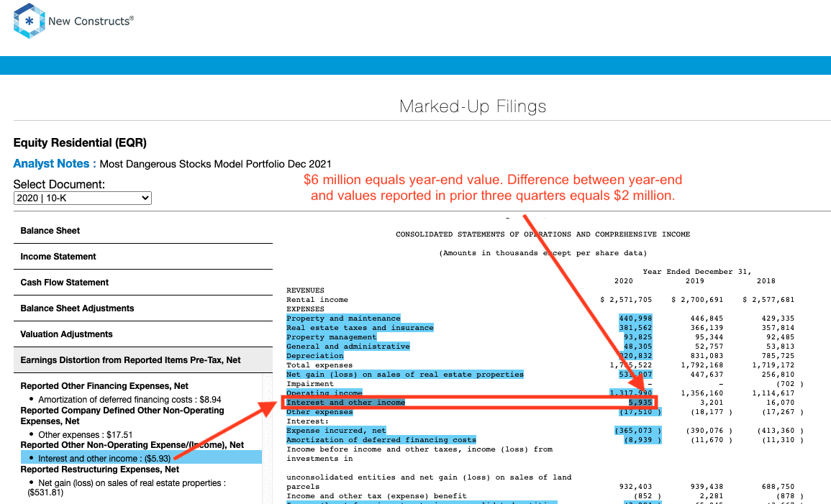Switch to the Cash Flow Statement section
This screenshot has width=831, height=504.
[x=143, y=283]
